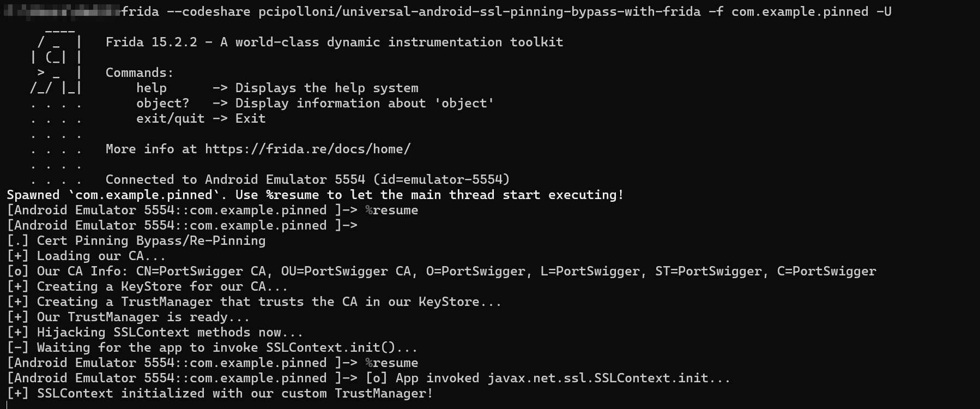Click the 'Creating a KeyStore for our CA' line
Viewport: 980px width, 409px height.
coord(162,286)
